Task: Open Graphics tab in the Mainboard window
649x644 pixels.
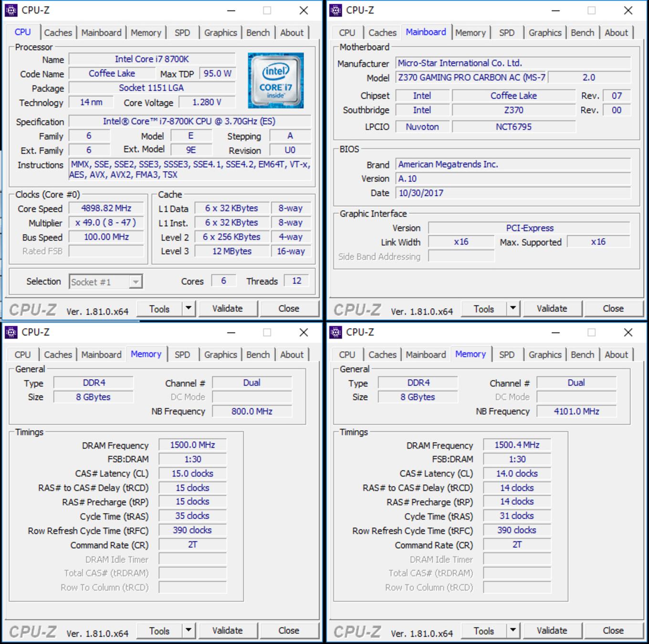Action: pyautogui.click(x=545, y=32)
